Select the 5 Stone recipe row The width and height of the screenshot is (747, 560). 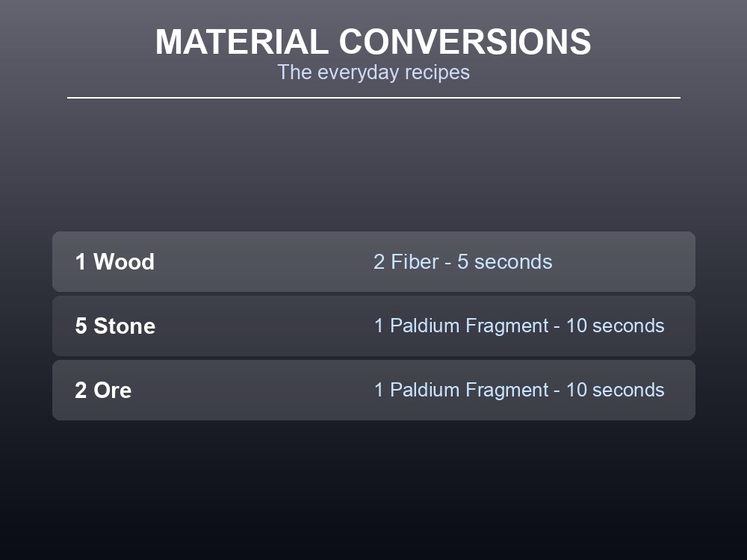click(373, 326)
